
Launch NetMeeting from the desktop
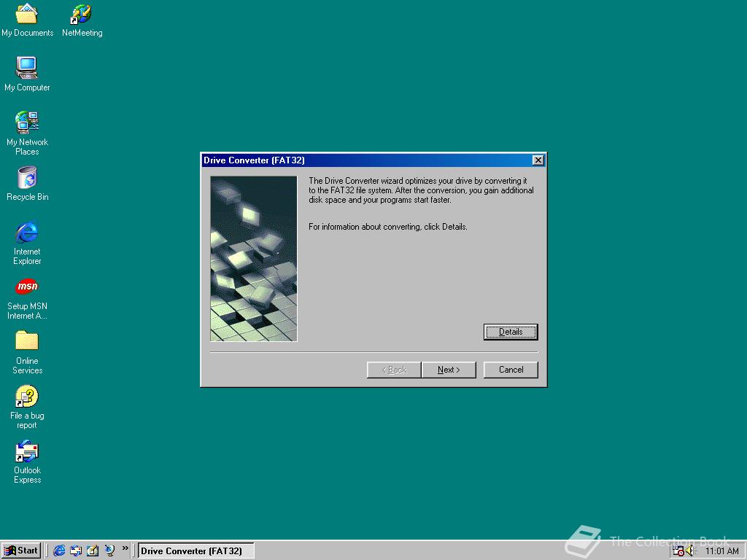(x=82, y=16)
